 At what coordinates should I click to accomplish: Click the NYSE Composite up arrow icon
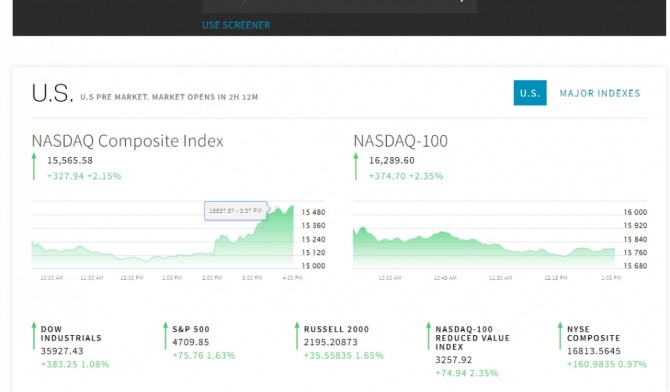point(560,336)
